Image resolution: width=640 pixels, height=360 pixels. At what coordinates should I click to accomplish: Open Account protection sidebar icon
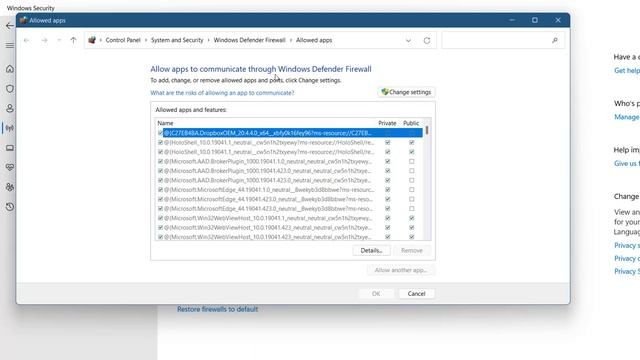coord(10,109)
